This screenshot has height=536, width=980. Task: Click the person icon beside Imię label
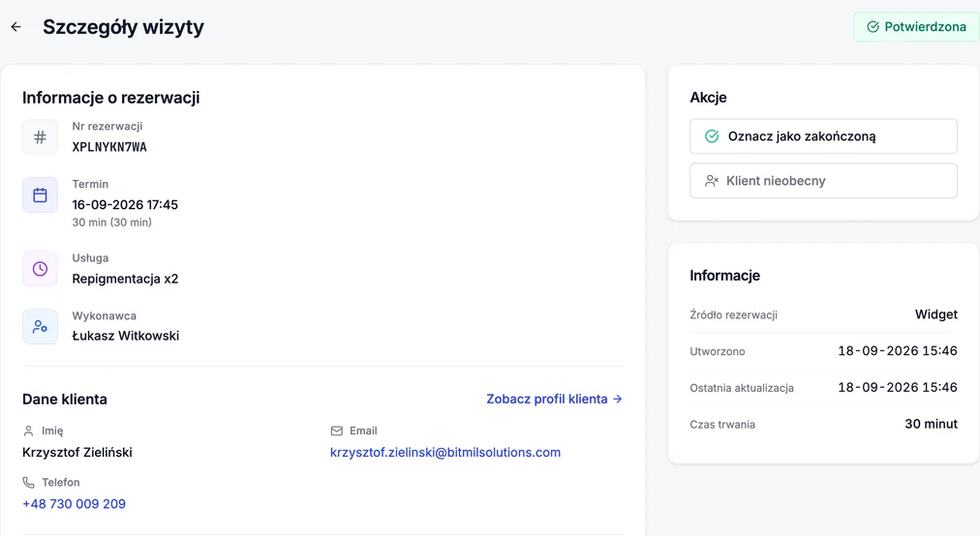pos(28,431)
